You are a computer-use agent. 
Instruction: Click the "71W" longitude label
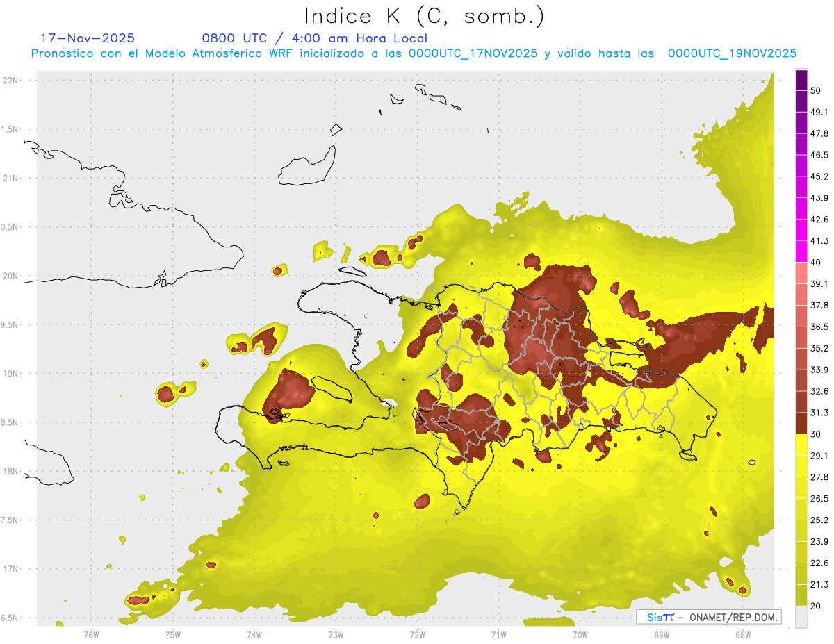(498, 634)
